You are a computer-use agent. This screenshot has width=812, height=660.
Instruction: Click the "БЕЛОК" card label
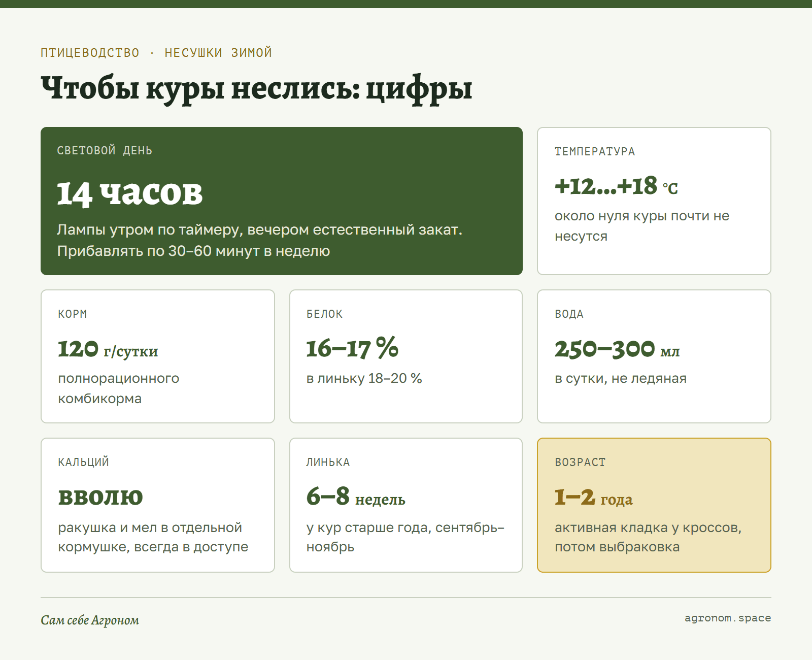pyautogui.click(x=325, y=314)
